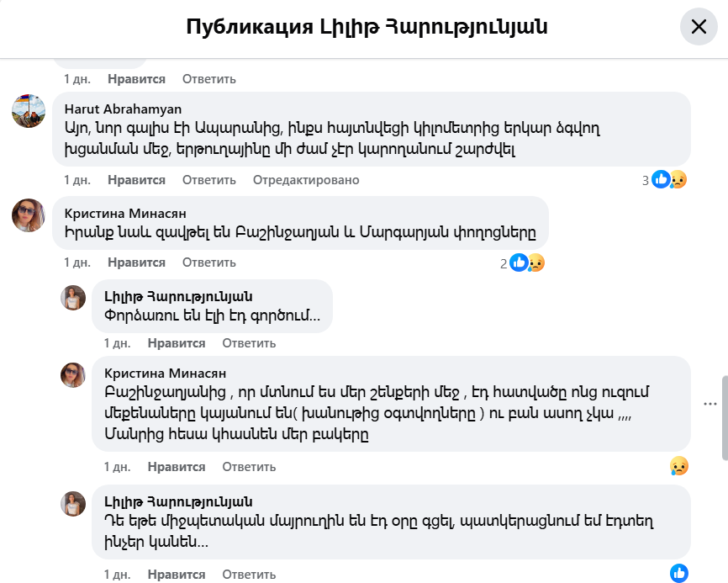Open Кристина Минасян's large avatar
Screen dimensions: 728x583
29,215
